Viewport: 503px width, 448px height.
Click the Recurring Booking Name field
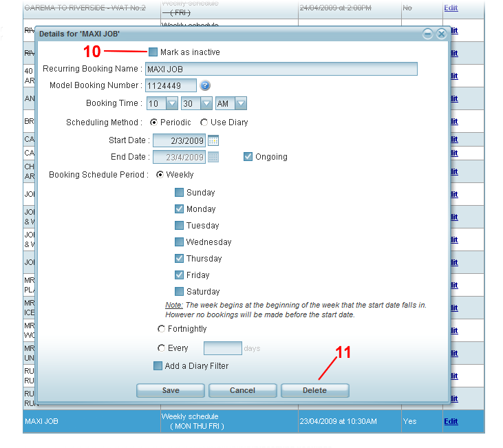click(281, 69)
